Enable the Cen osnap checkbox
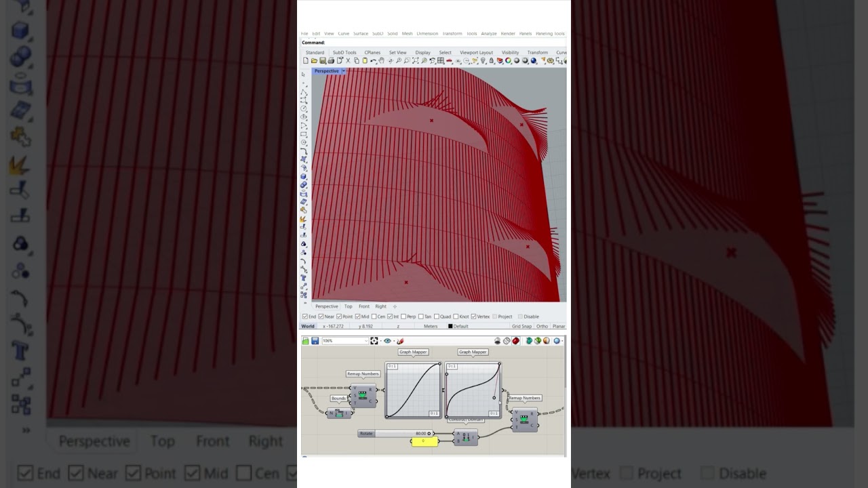 (x=374, y=317)
